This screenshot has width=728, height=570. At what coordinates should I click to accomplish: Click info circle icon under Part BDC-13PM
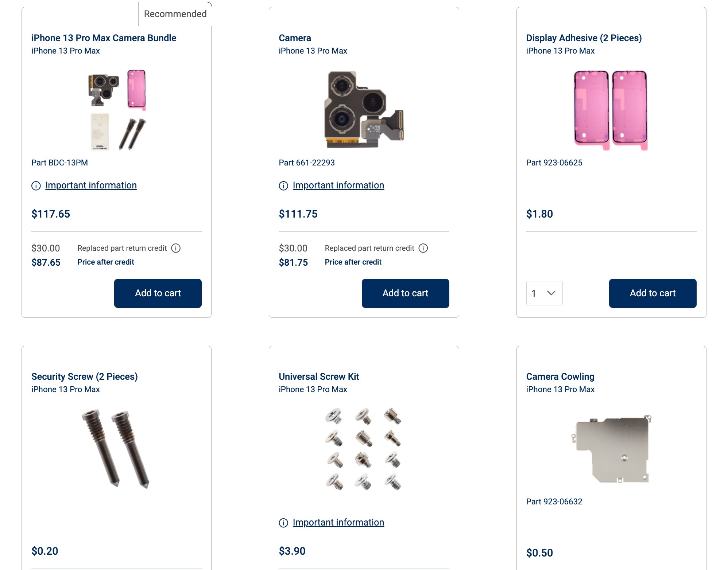coord(36,186)
